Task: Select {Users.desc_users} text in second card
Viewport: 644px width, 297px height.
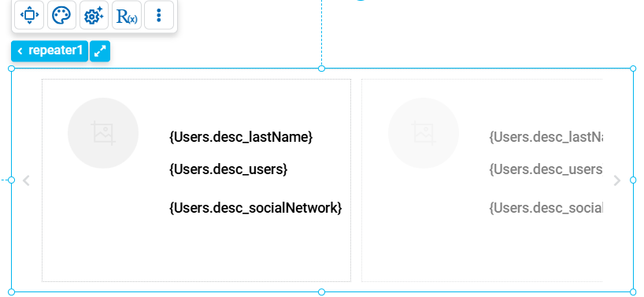Action: point(546,169)
